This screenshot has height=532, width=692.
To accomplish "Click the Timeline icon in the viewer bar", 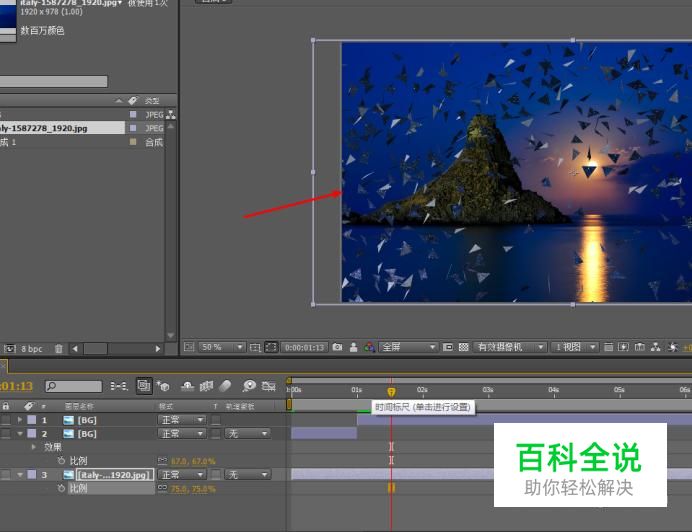I will click(639, 347).
